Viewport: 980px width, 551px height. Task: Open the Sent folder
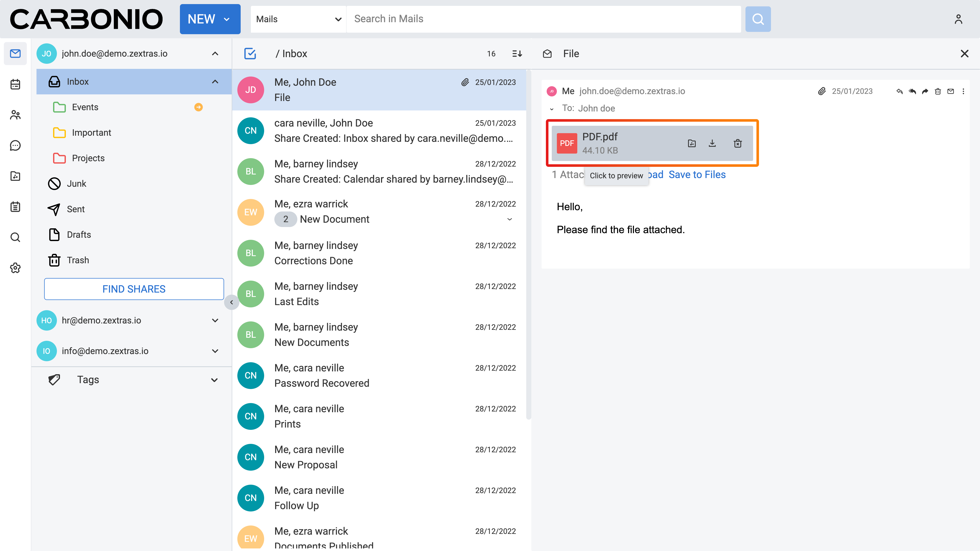76,209
